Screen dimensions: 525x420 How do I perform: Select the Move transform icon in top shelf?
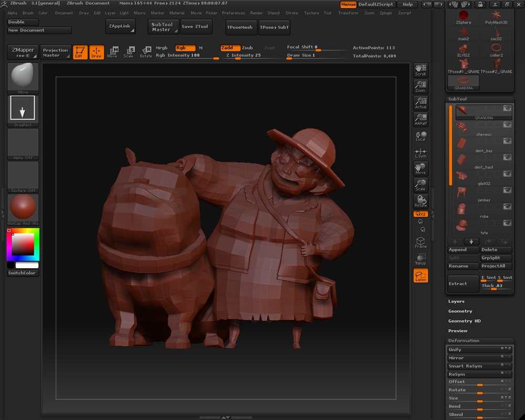(112, 52)
